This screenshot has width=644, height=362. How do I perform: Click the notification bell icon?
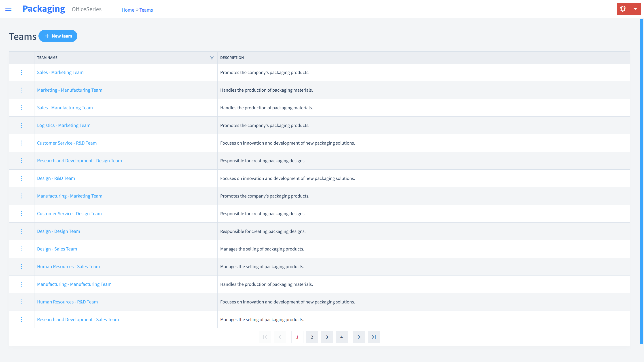(x=623, y=9)
